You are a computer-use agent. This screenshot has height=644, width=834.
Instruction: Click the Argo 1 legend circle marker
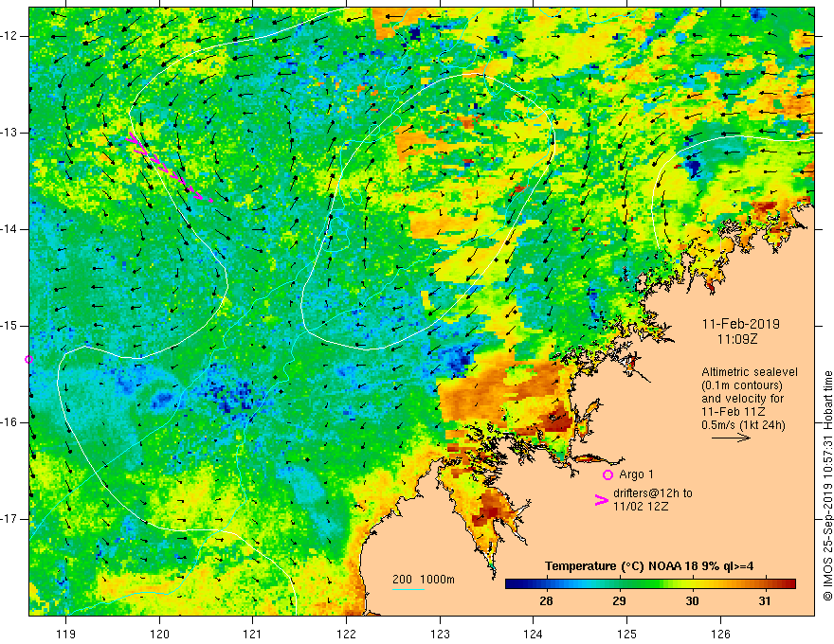[x=607, y=475]
